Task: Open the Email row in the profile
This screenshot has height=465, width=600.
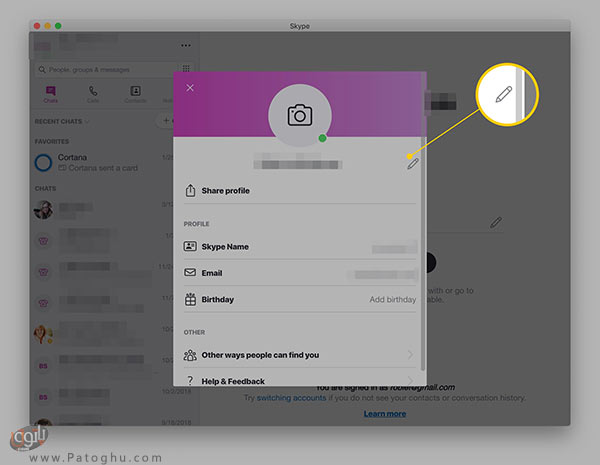Action: 300,273
